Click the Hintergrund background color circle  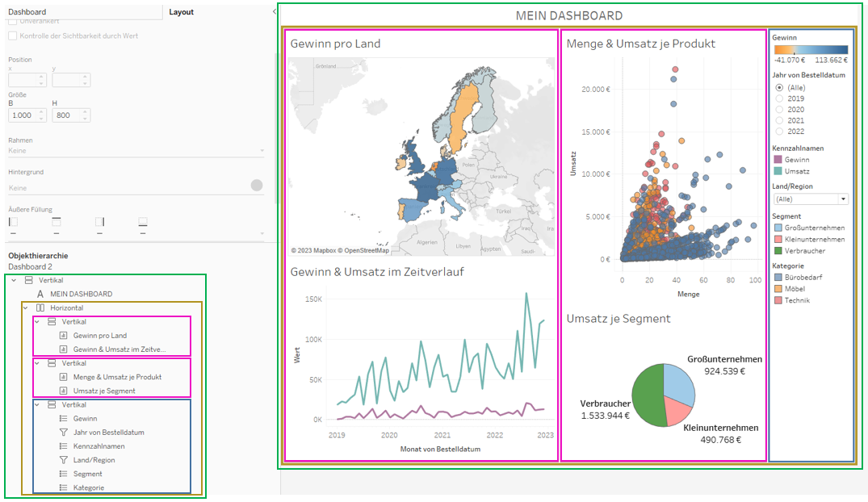coord(257,186)
